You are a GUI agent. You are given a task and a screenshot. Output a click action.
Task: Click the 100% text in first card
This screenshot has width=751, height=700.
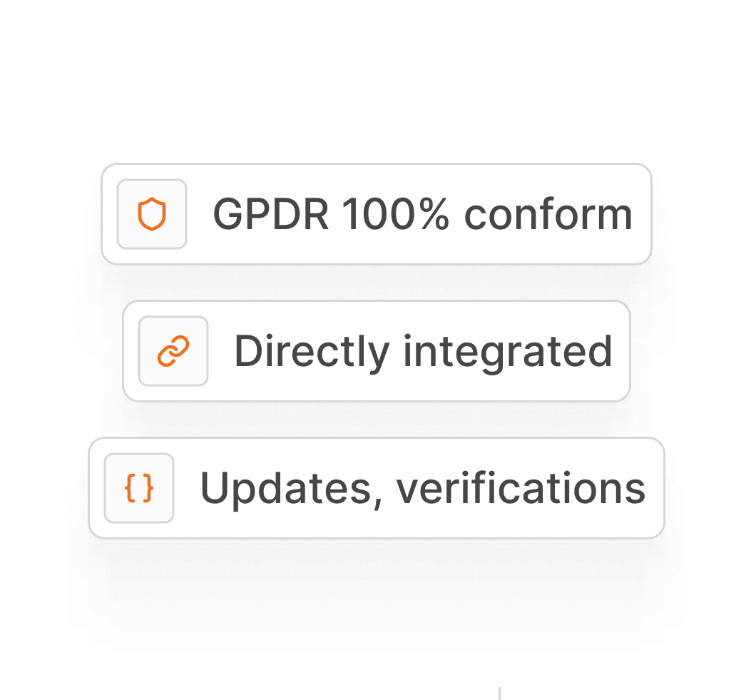(x=395, y=213)
